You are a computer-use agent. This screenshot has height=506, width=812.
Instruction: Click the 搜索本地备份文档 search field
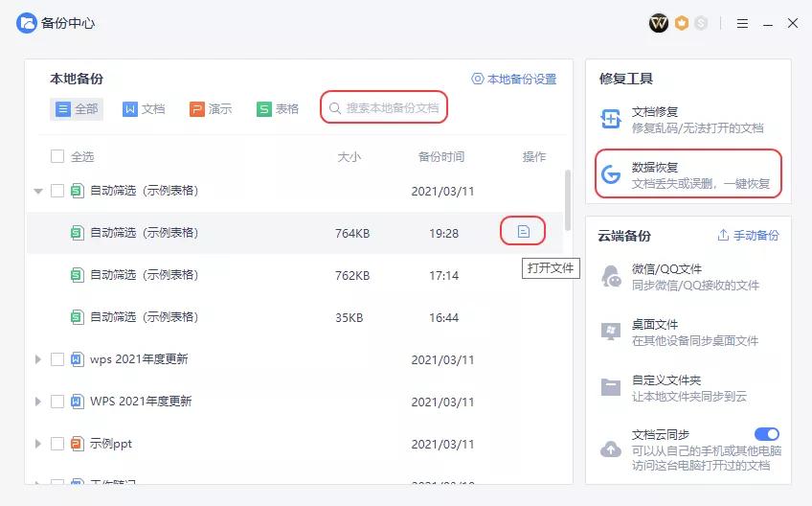(x=384, y=107)
